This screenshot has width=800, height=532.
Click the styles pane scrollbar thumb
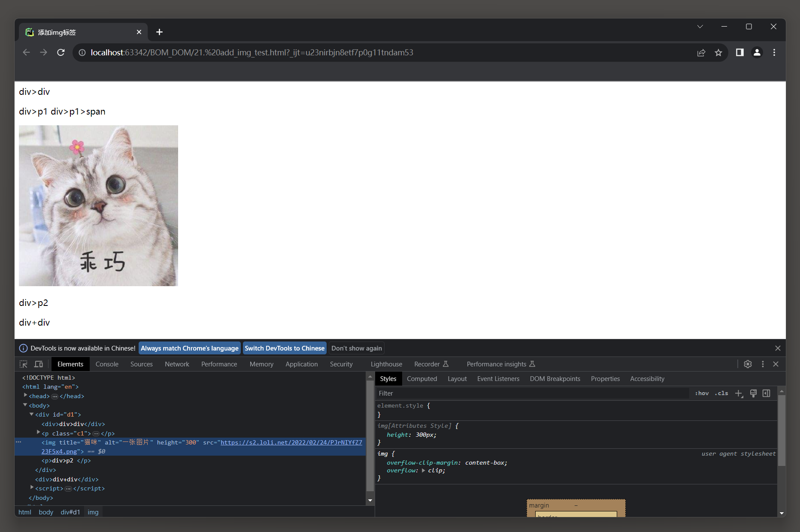tap(782, 429)
